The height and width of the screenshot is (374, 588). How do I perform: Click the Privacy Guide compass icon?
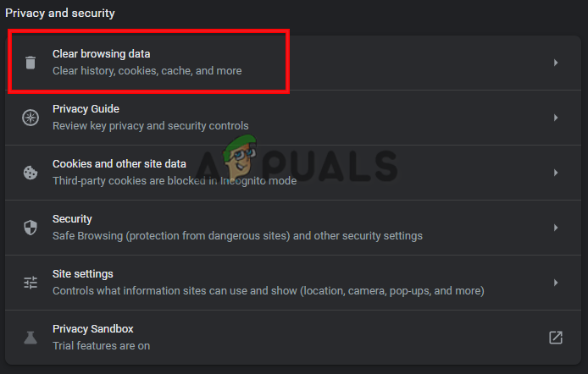pyautogui.click(x=31, y=118)
